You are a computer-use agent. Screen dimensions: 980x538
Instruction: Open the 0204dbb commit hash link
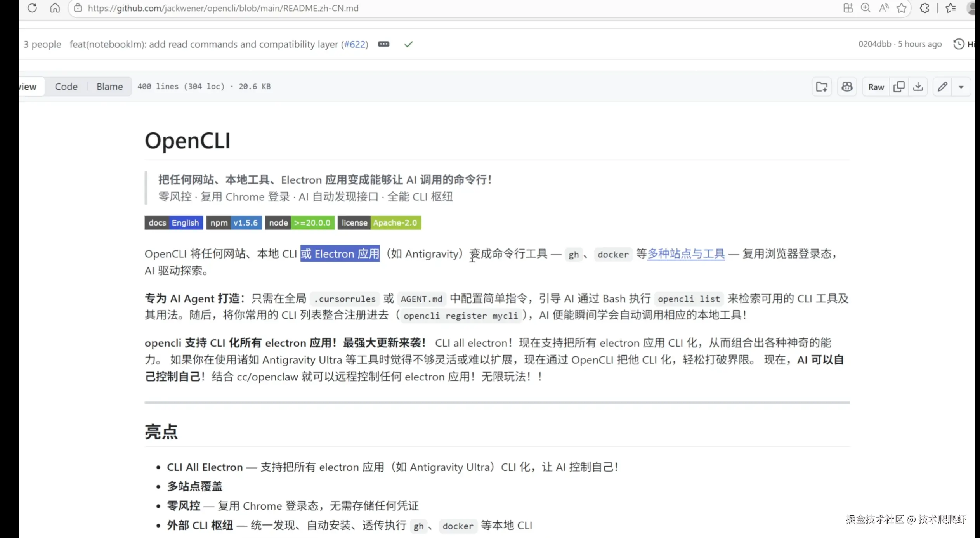click(x=874, y=44)
